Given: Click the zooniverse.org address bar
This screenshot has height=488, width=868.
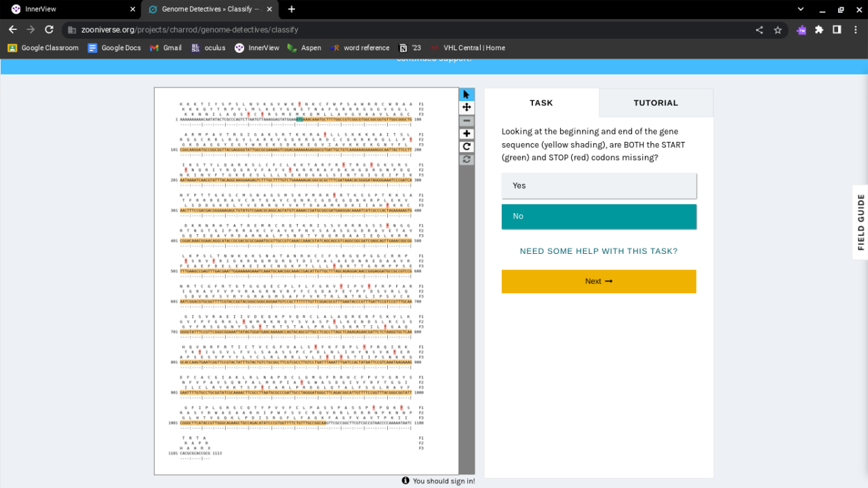Looking at the screenshot, I should pyautogui.click(x=407, y=30).
